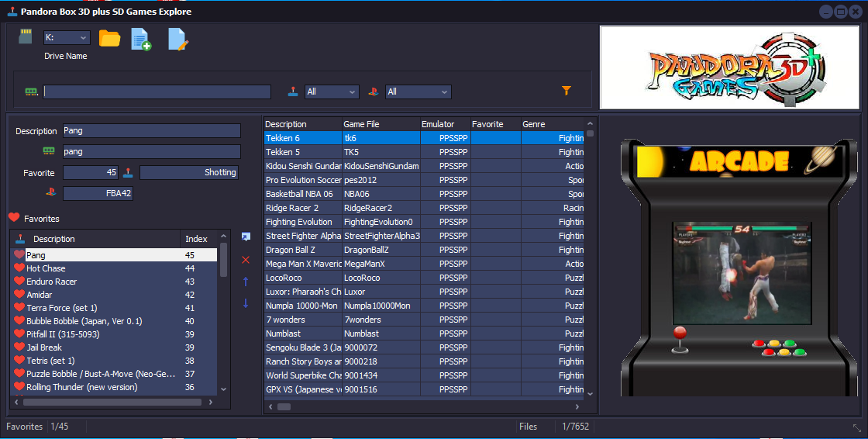Click the resize grip in status bar corner
This screenshot has width=868, height=439.
click(857, 428)
